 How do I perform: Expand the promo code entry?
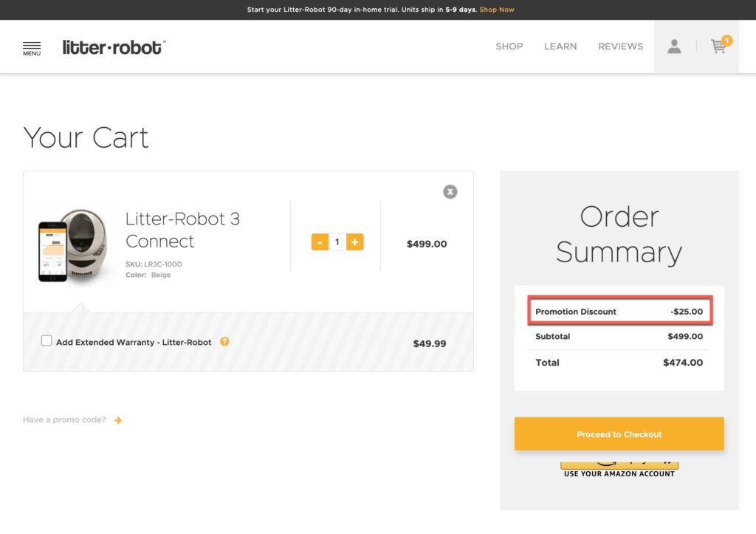[65, 419]
